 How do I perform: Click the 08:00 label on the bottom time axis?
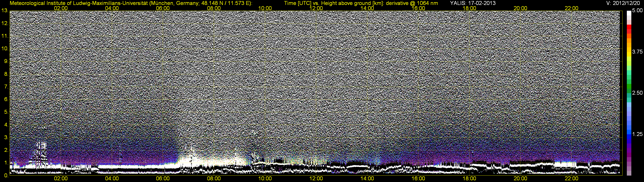tap(214, 179)
